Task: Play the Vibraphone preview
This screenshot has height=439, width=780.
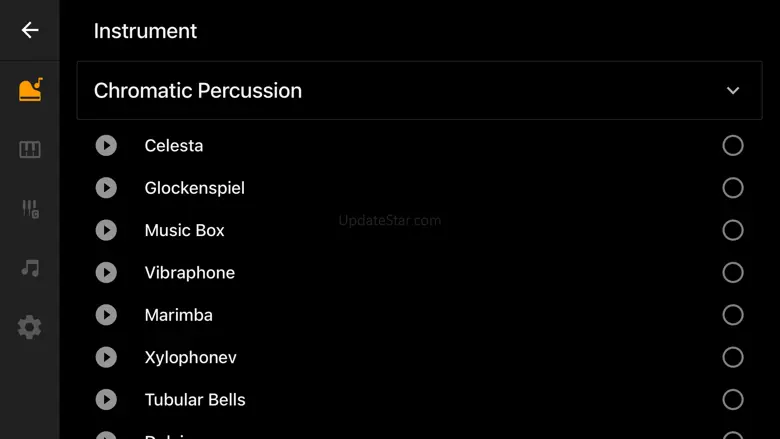Action: coord(106,272)
